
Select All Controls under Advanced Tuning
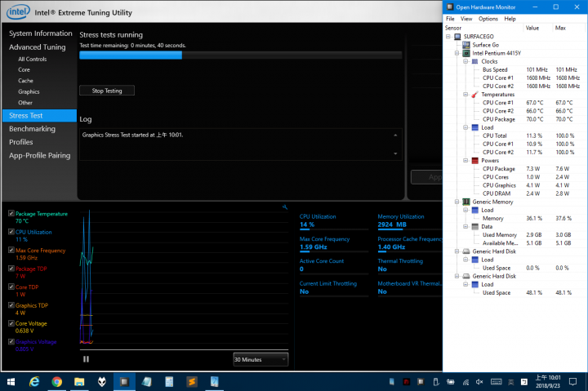(32, 59)
